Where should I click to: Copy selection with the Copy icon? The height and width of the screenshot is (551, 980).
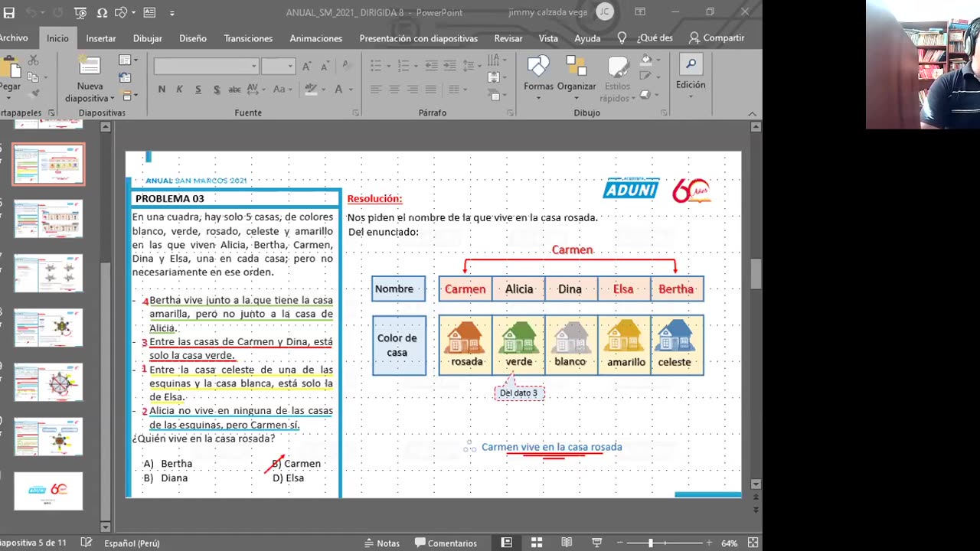click(32, 77)
